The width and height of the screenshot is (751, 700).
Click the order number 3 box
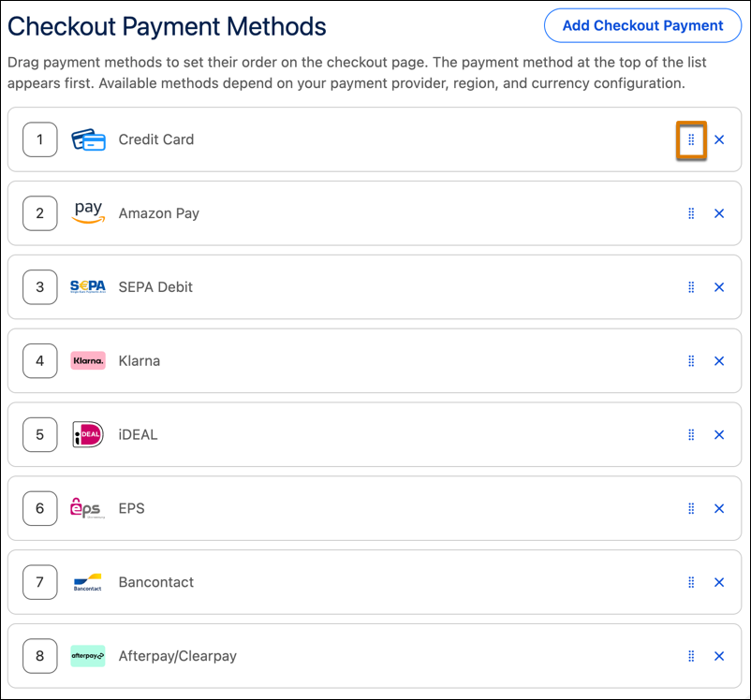[x=39, y=287]
